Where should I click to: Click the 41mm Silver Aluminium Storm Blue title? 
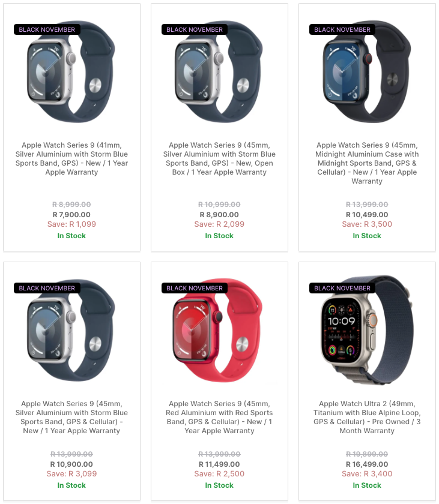click(x=71, y=158)
